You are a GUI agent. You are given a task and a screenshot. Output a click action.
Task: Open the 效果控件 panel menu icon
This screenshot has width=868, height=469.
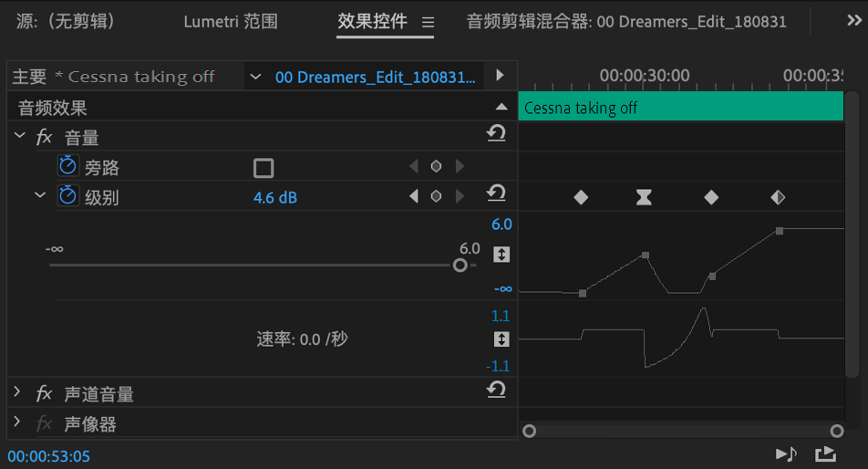[428, 22]
